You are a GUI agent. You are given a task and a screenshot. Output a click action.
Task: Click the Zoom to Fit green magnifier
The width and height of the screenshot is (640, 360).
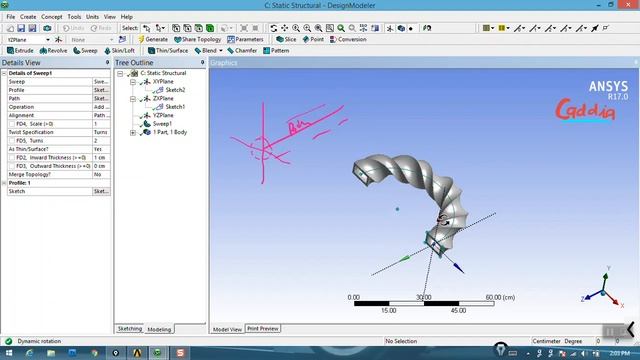341,28
